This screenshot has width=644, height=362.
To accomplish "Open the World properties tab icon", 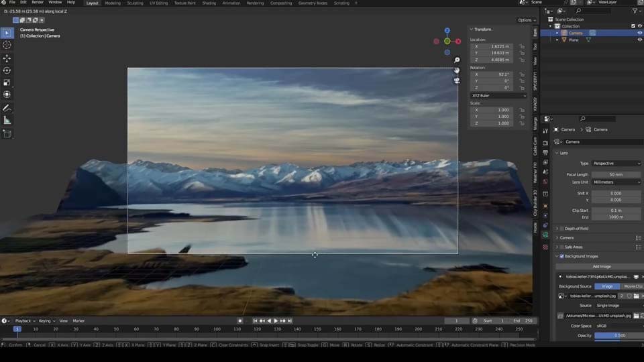I will (x=545, y=182).
